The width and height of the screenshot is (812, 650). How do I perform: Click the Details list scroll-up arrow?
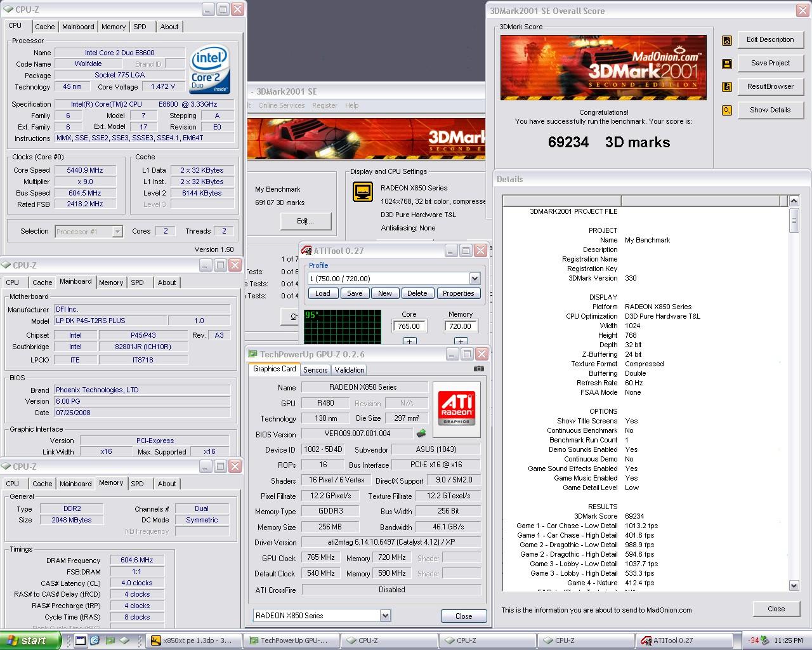point(794,201)
